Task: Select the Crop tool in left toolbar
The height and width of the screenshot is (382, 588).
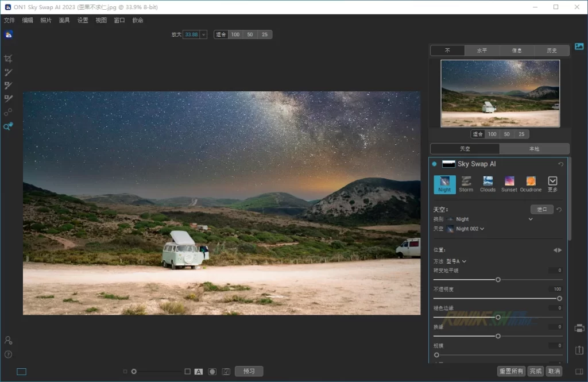Action: 8,59
